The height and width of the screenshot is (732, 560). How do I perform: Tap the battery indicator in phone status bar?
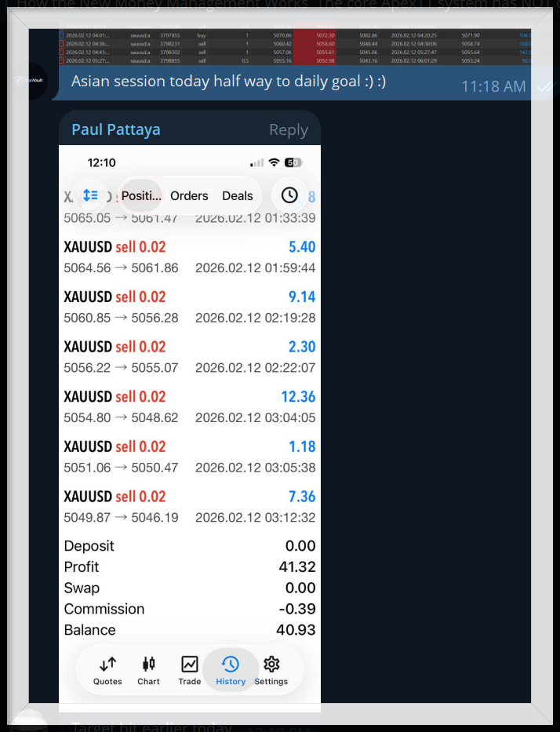293,162
